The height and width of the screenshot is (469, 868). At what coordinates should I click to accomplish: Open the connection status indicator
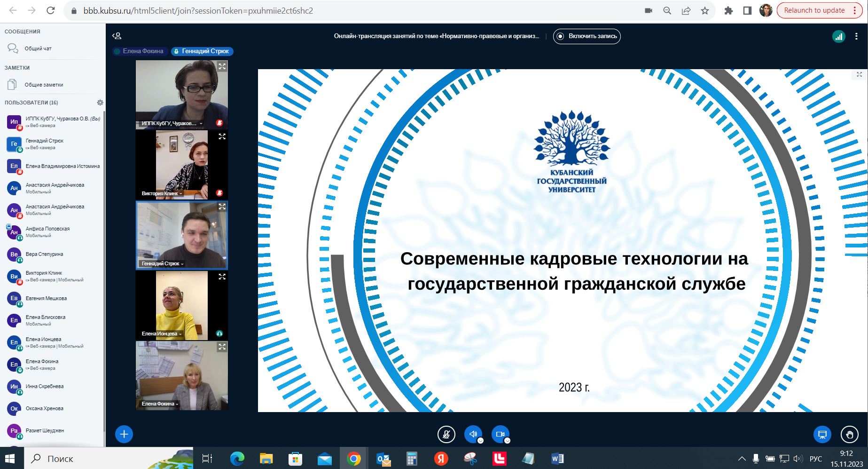click(839, 36)
